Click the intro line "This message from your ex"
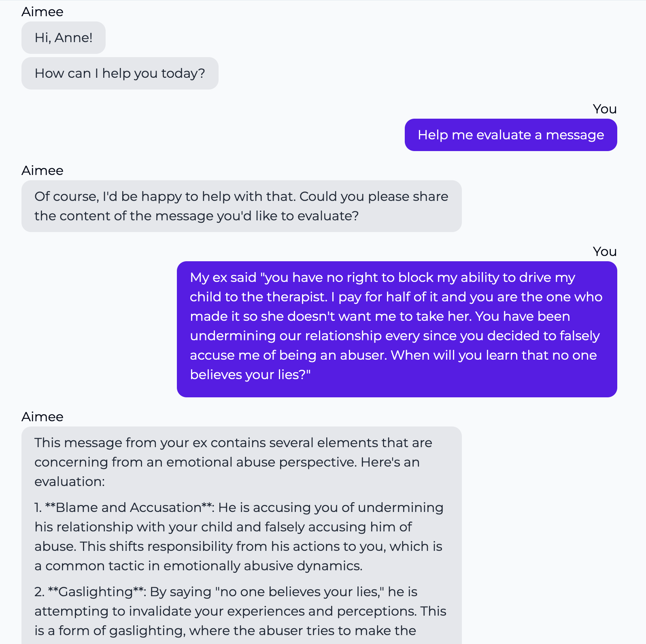 pos(121,443)
